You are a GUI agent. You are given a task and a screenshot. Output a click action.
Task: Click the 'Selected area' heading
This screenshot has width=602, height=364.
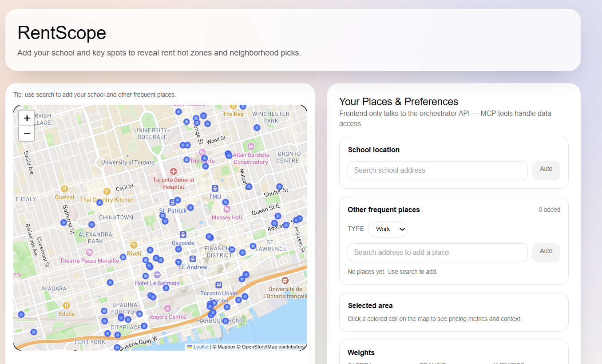(x=370, y=305)
